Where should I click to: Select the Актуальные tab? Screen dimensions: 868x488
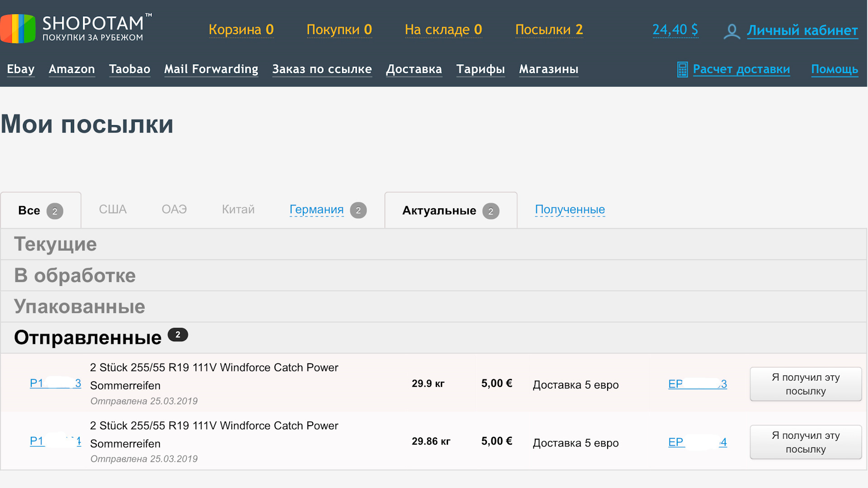click(x=451, y=211)
